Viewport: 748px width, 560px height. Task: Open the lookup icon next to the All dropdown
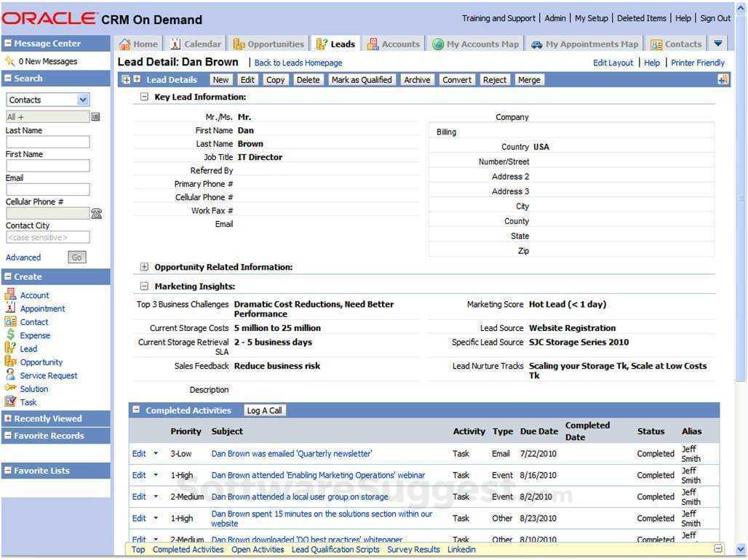coord(95,116)
